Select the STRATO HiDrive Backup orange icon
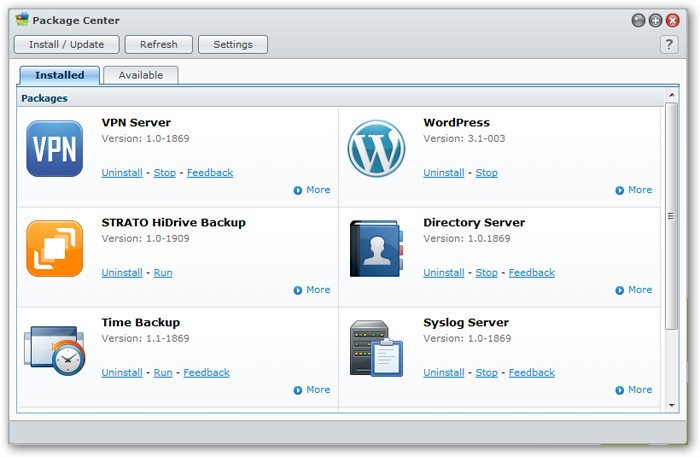700x457 pixels. click(54, 248)
